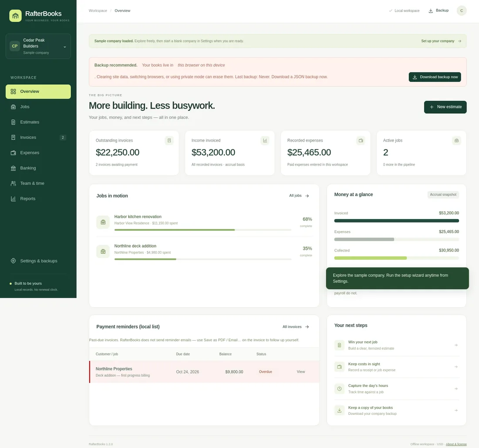This screenshot has width=479, height=448.
Task: Click the Invoices count badge showing 2
Action: [x=63, y=138]
